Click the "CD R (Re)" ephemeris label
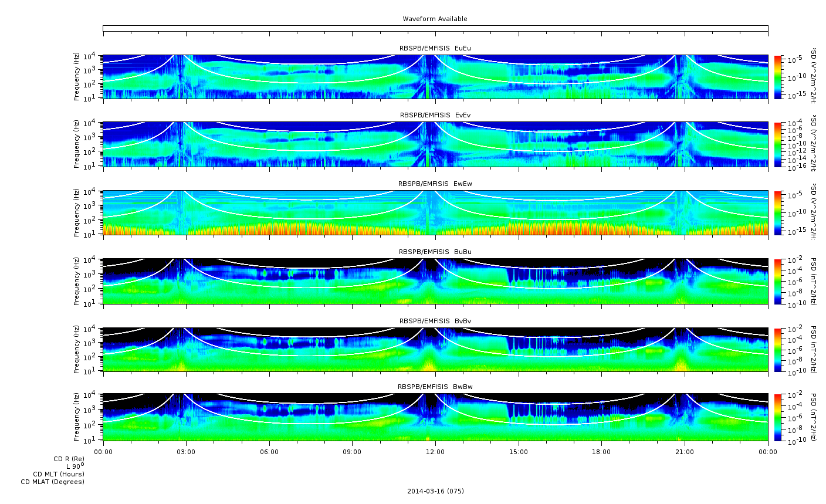This screenshot has height=504, width=826. [69, 459]
